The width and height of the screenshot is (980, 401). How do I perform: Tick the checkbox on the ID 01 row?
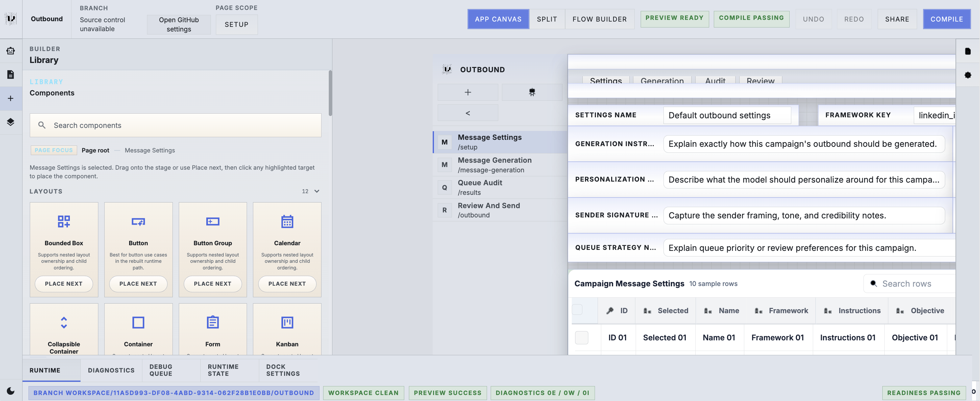click(x=581, y=337)
